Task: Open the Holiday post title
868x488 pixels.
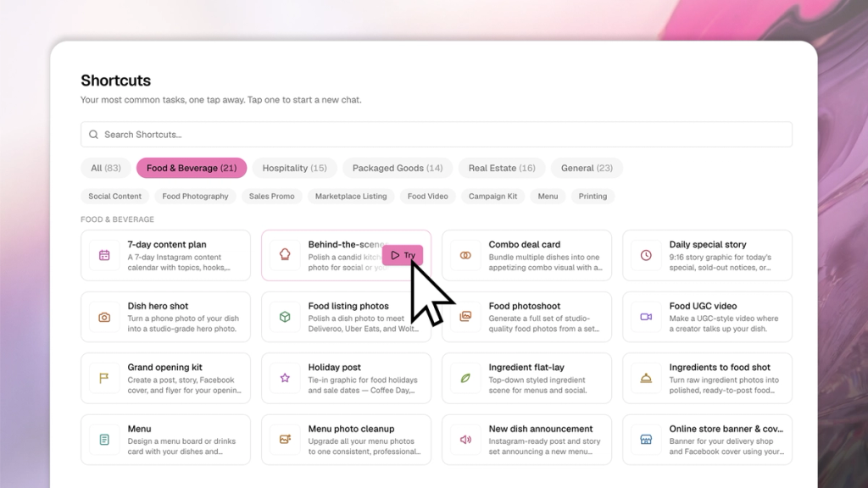Action: (x=334, y=368)
